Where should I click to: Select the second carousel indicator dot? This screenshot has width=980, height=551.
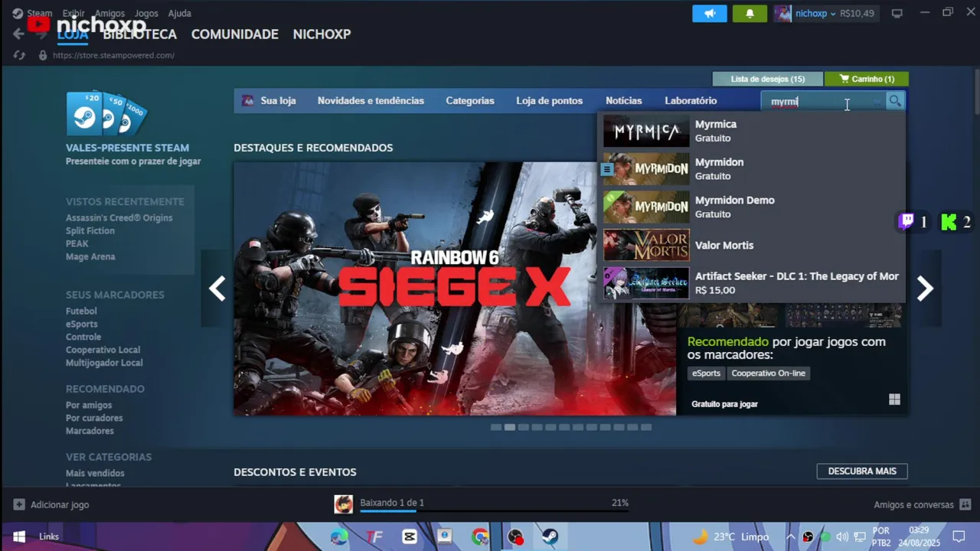509,427
